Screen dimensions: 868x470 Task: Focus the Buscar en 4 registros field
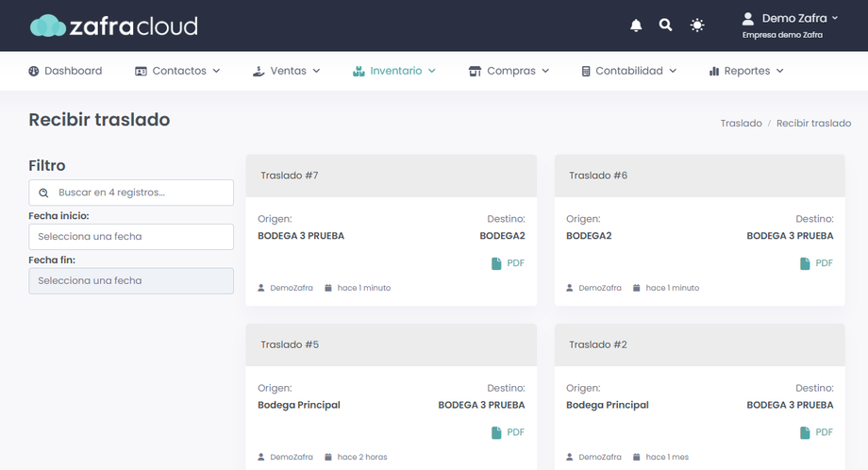(x=131, y=193)
